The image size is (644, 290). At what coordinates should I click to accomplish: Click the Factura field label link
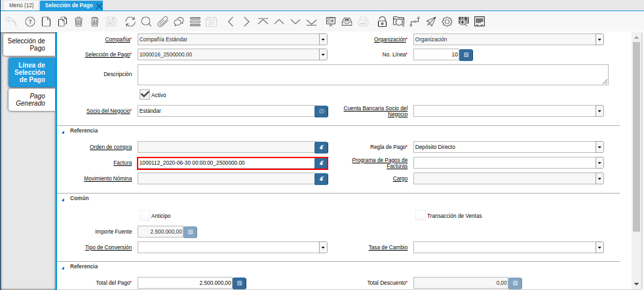(123, 163)
